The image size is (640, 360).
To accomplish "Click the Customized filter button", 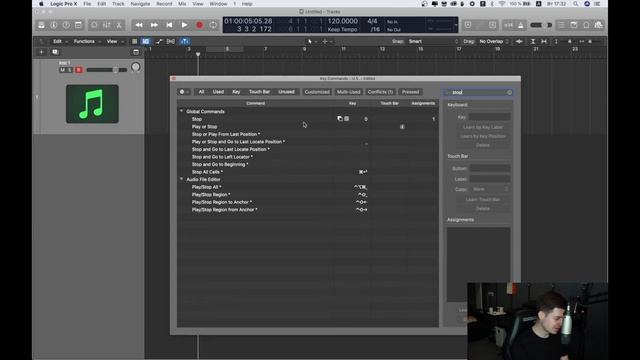I will [x=317, y=92].
